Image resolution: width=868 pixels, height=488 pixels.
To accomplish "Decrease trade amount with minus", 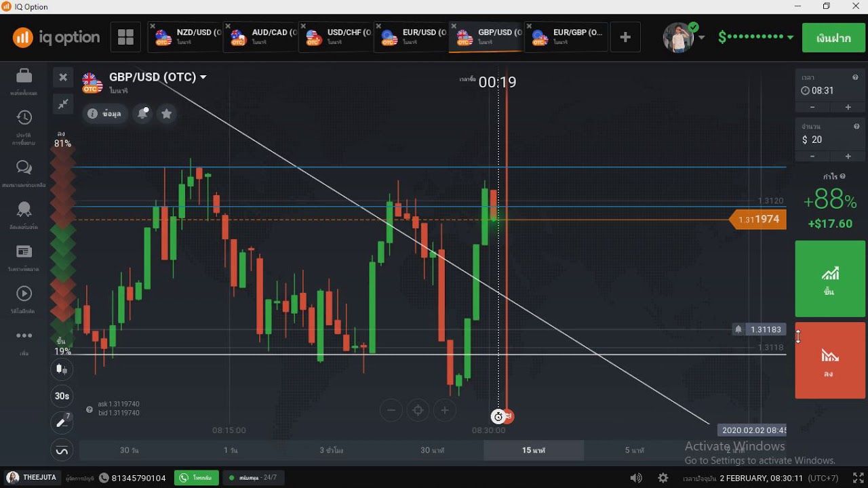I will [813, 157].
